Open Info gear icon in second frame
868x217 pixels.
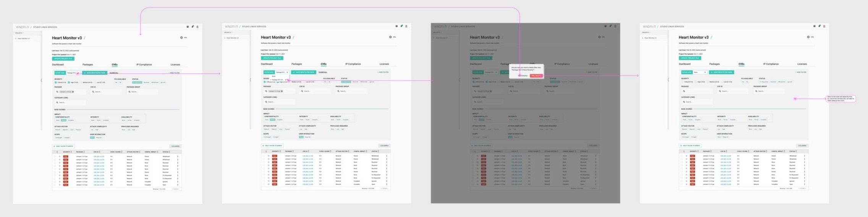390,37
